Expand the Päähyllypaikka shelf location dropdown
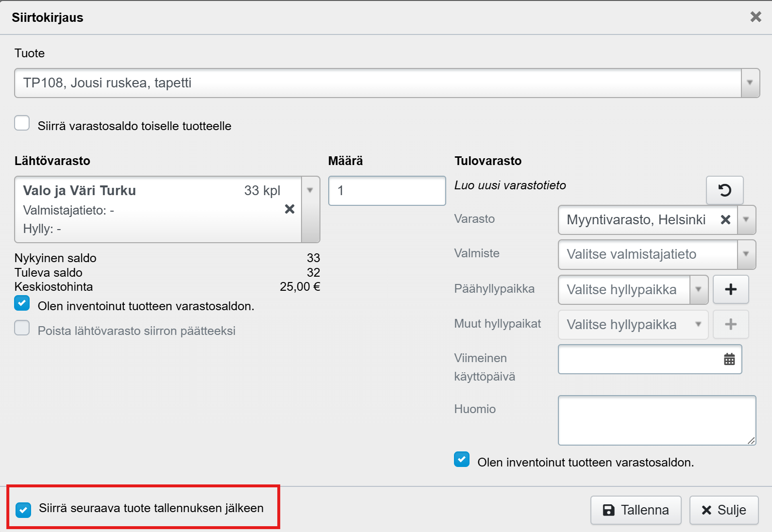Viewport: 772px width, 532px height. [x=698, y=290]
